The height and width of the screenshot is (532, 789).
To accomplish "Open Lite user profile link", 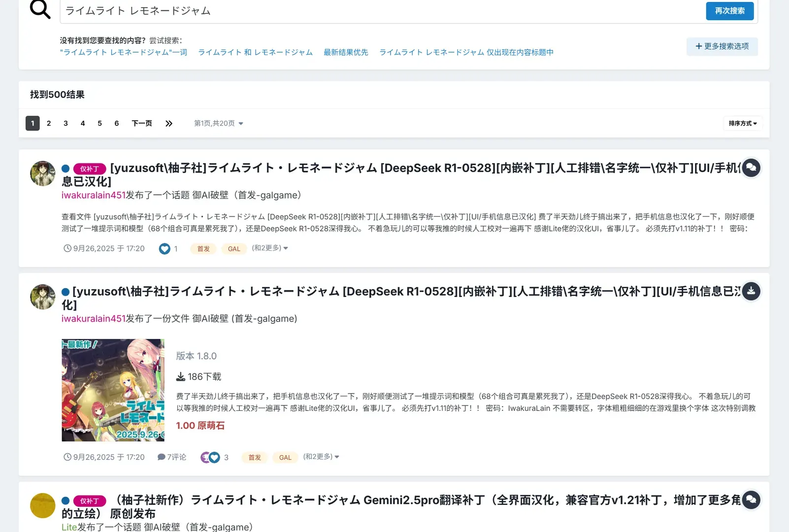I will 69,527.
